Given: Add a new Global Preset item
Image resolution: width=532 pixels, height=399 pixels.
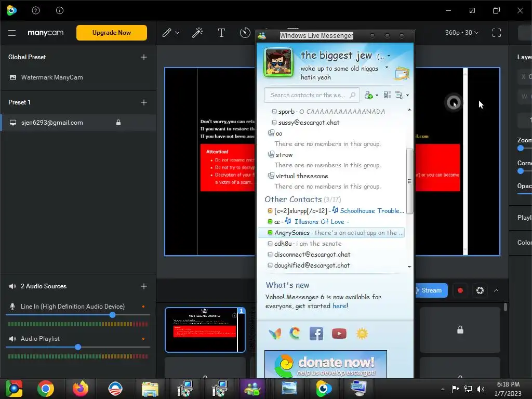Looking at the screenshot, I should (144, 57).
